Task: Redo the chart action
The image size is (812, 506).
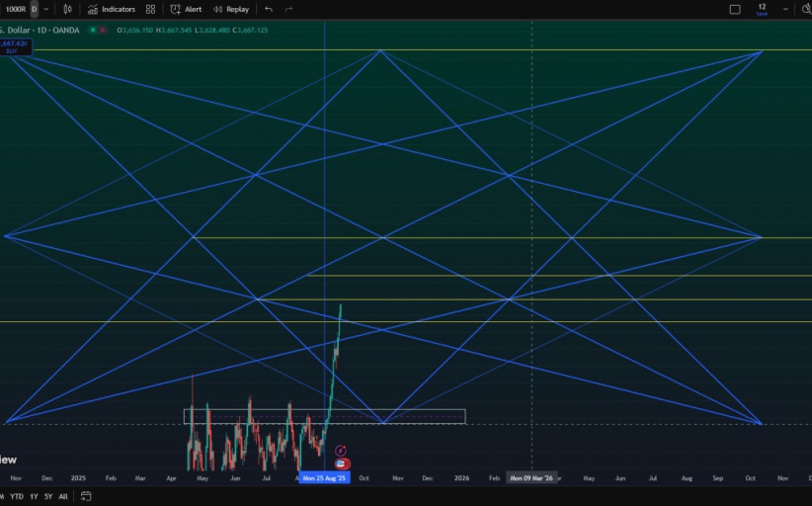Action: coord(288,9)
